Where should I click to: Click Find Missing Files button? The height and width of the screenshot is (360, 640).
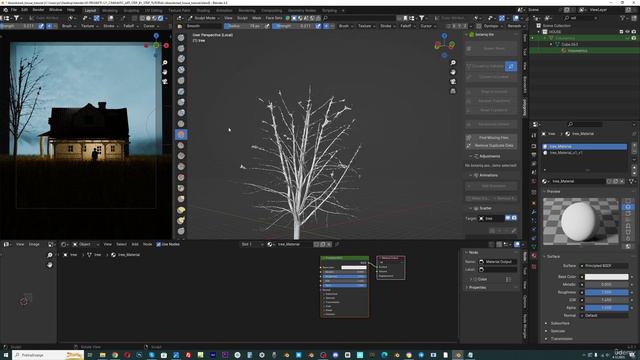click(x=491, y=138)
